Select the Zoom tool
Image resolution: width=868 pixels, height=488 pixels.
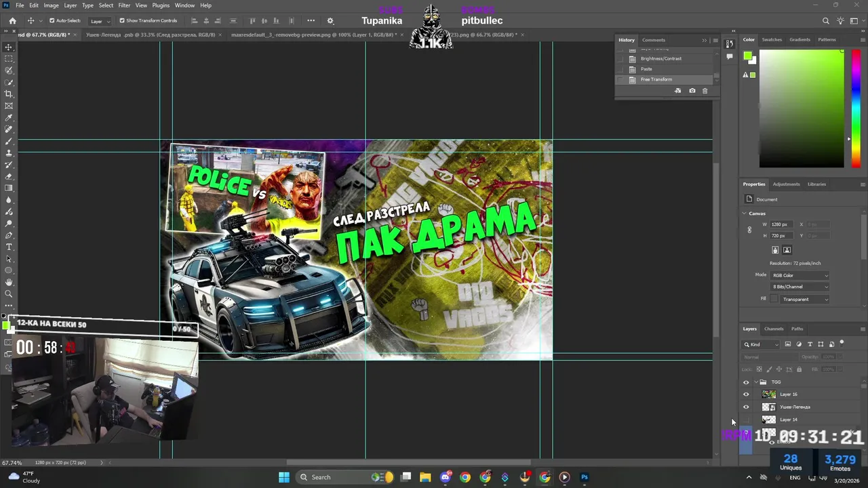click(9, 294)
